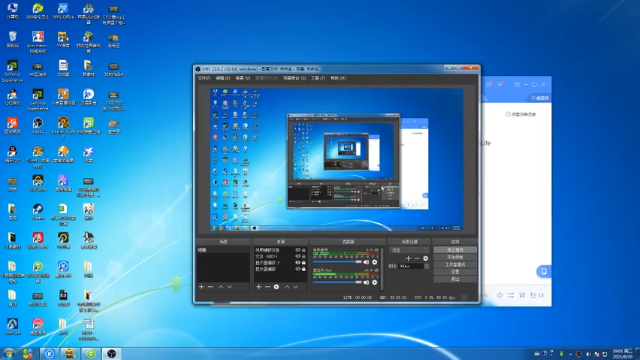Open the File menu in OBS

pyautogui.click(x=204, y=78)
